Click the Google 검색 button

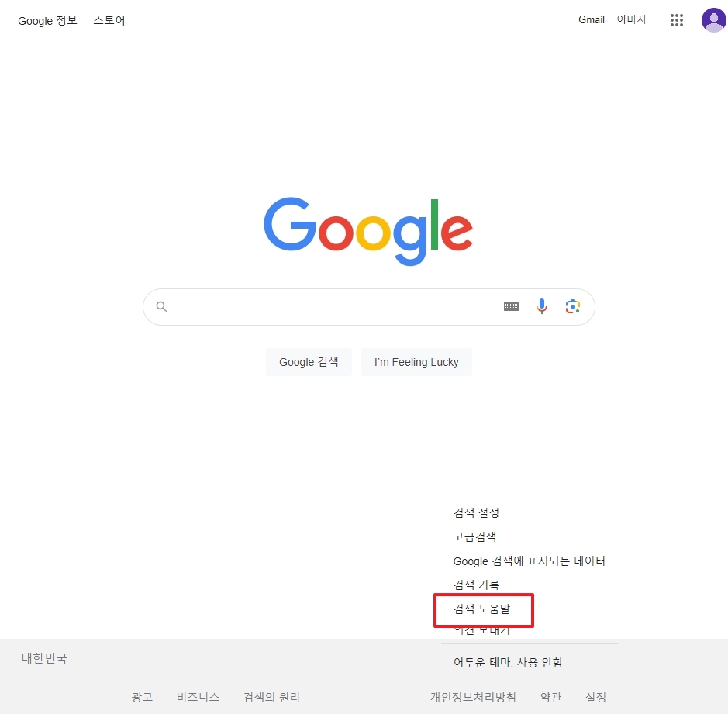click(x=309, y=362)
